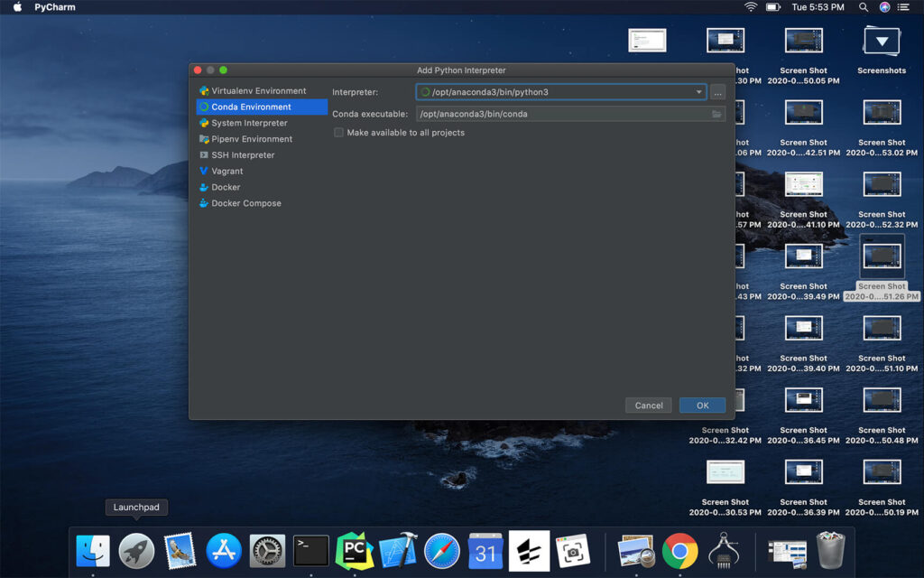
Task: Open System Preferences from the Dock
Action: (267, 552)
